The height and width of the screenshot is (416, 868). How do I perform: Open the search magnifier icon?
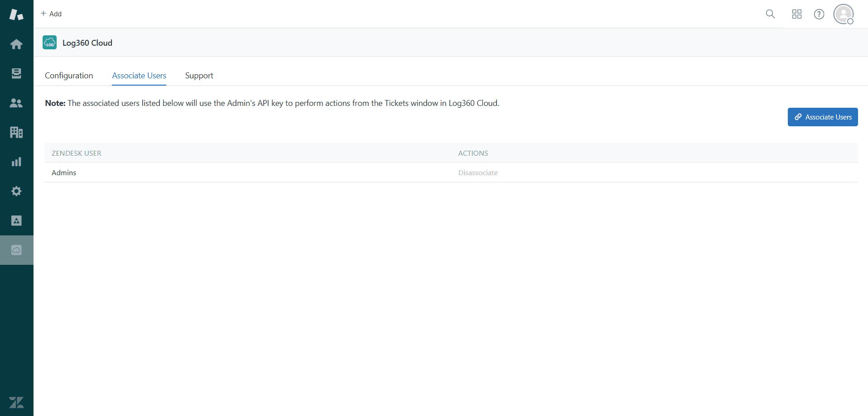770,14
